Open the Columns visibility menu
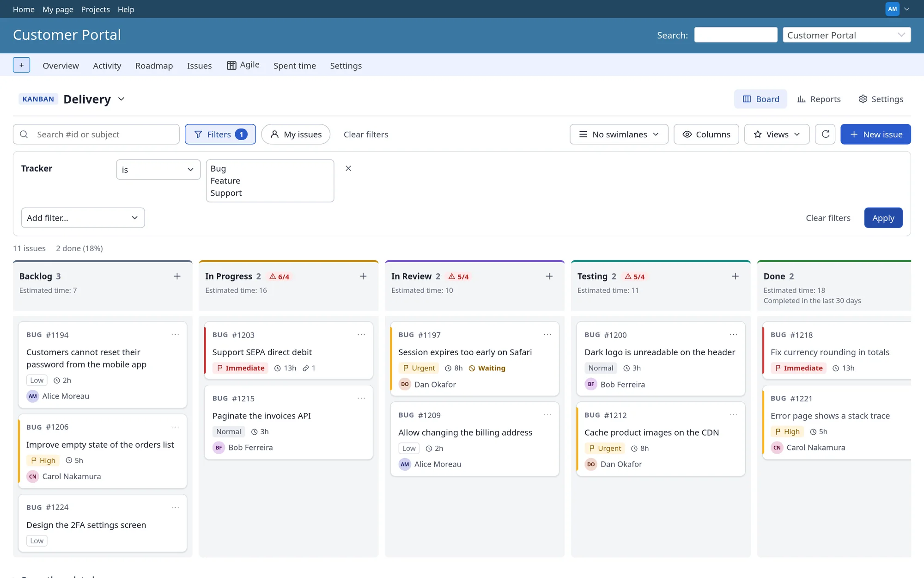The width and height of the screenshot is (924, 578). (706, 134)
